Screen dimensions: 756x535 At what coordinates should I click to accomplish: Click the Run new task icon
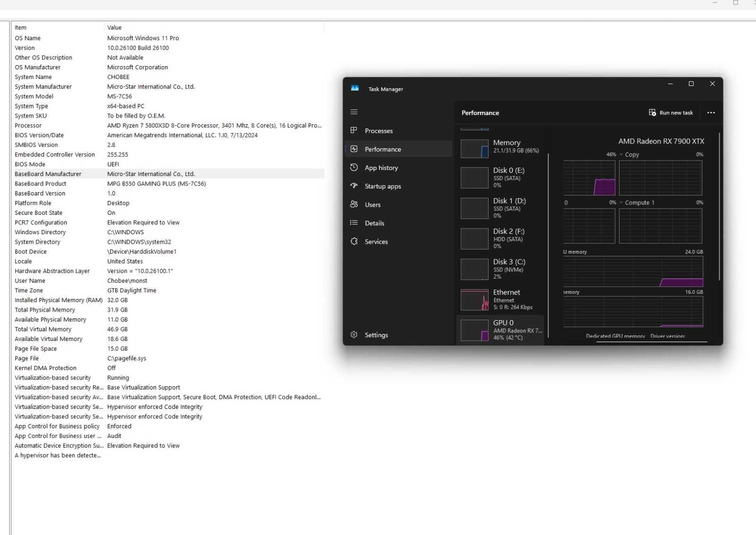pos(652,112)
